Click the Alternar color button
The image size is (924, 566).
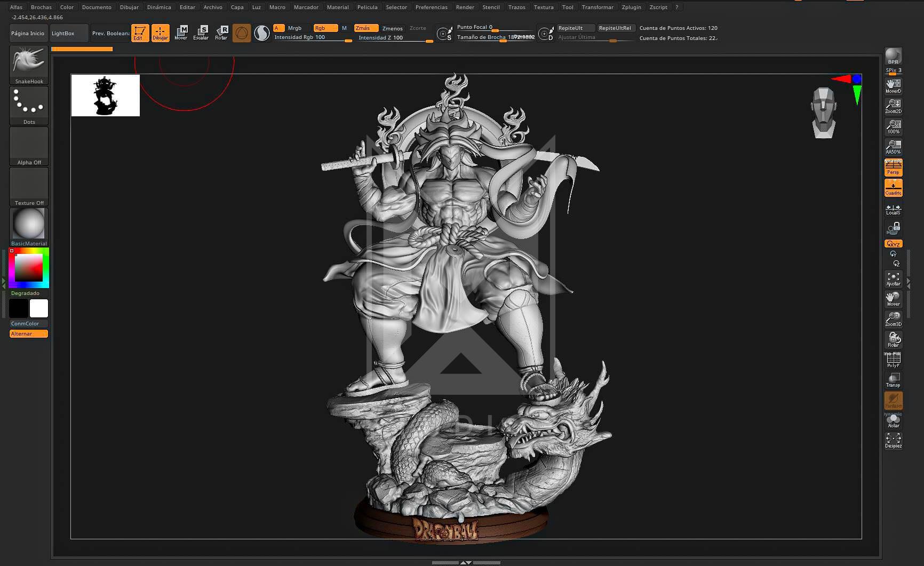click(x=29, y=334)
